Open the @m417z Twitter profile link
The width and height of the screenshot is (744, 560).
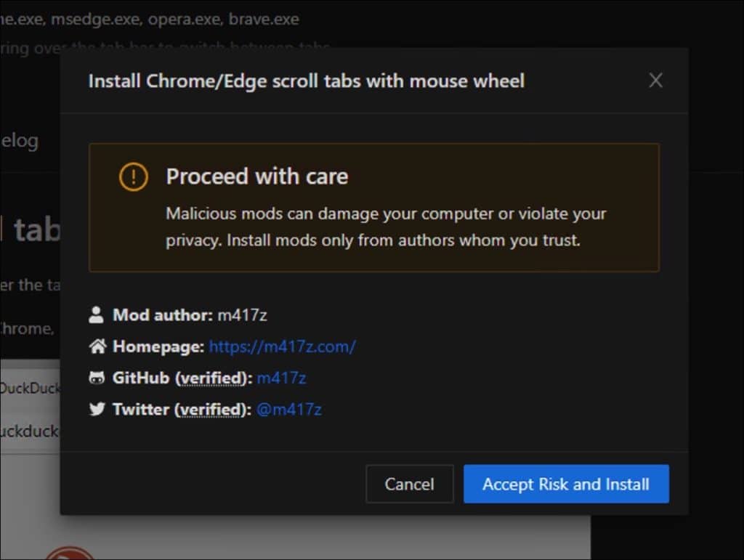pos(289,409)
